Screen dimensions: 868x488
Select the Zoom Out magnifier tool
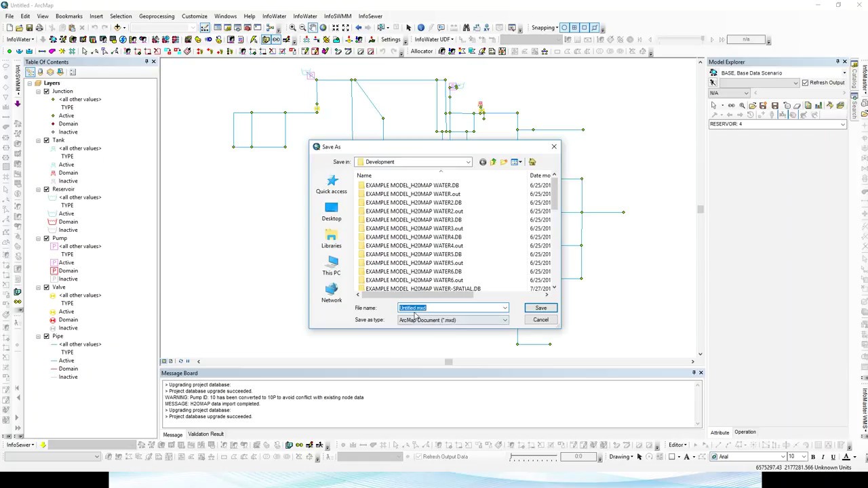click(x=302, y=28)
